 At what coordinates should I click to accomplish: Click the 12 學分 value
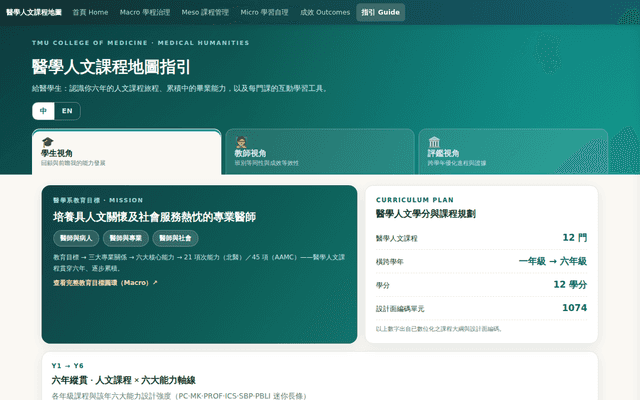[570, 284]
